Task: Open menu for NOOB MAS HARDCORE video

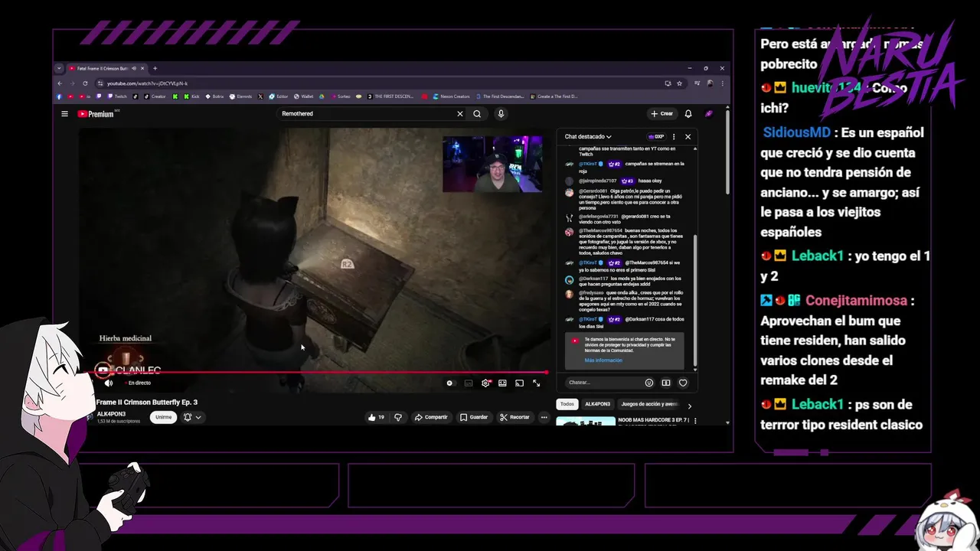Action: tap(694, 420)
